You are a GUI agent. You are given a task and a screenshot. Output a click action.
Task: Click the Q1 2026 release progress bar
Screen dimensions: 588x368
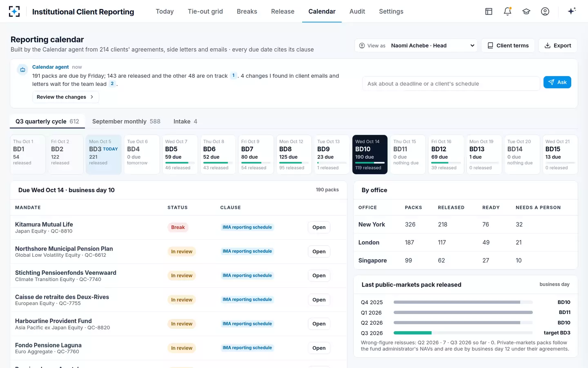[x=463, y=312]
